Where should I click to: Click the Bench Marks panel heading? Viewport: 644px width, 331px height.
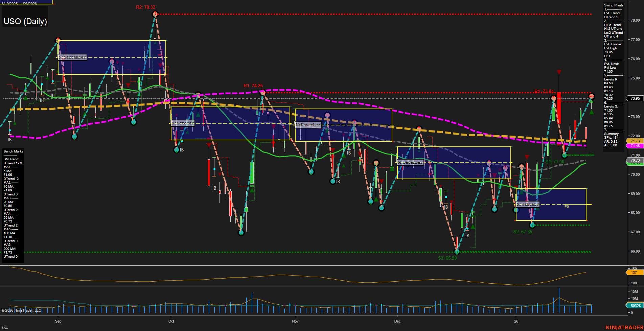click(x=14, y=151)
